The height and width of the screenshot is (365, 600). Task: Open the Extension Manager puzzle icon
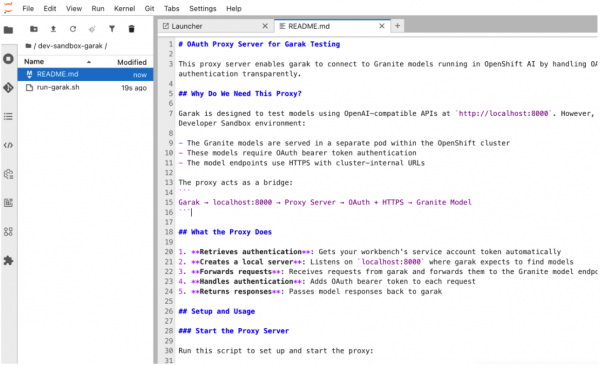(8, 261)
